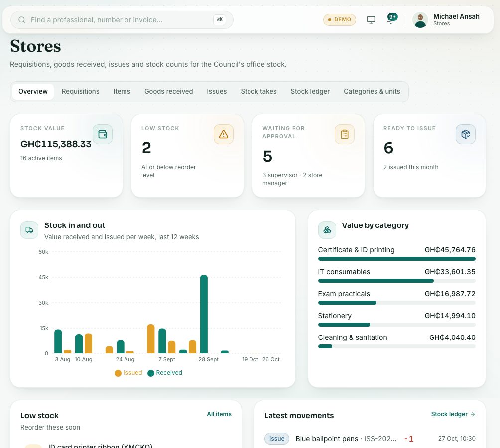
Task: Click the search magnifier icon
Action: coord(22,20)
